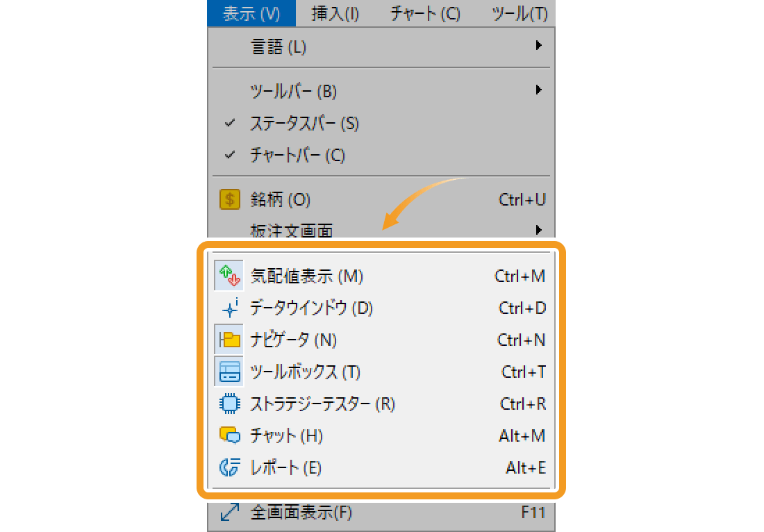Click the F11 shortcut text
This screenshot has width=764, height=532.
pyautogui.click(x=533, y=512)
